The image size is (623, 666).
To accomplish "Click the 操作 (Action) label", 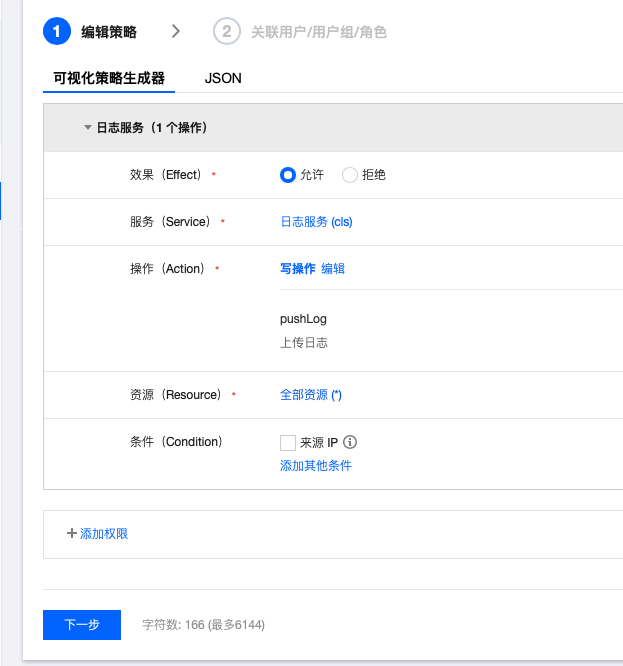I will (x=167, y=268).
